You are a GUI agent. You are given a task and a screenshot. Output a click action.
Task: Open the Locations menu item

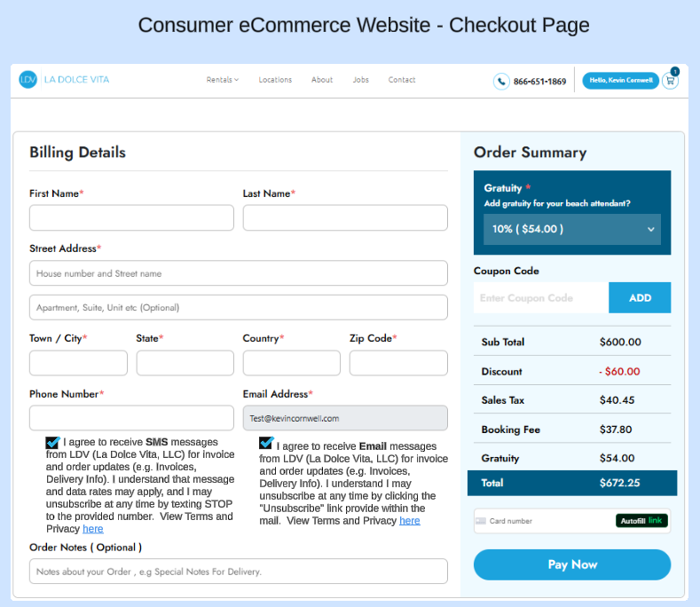tap(275, 80)
